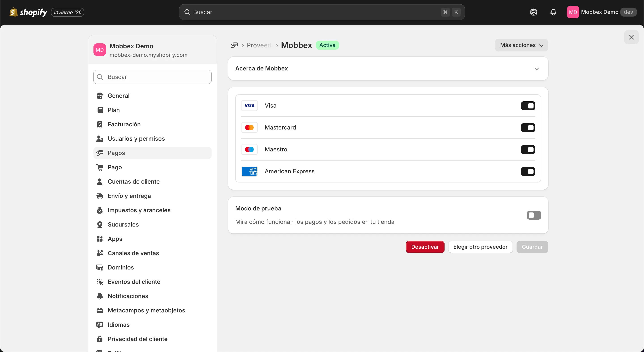Click the Impuestos y aranceles icon

click(100, 210)
